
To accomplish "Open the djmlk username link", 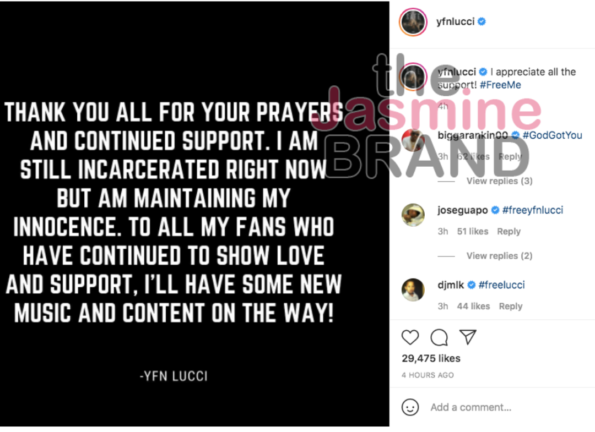I will click(x=450, y=285).
